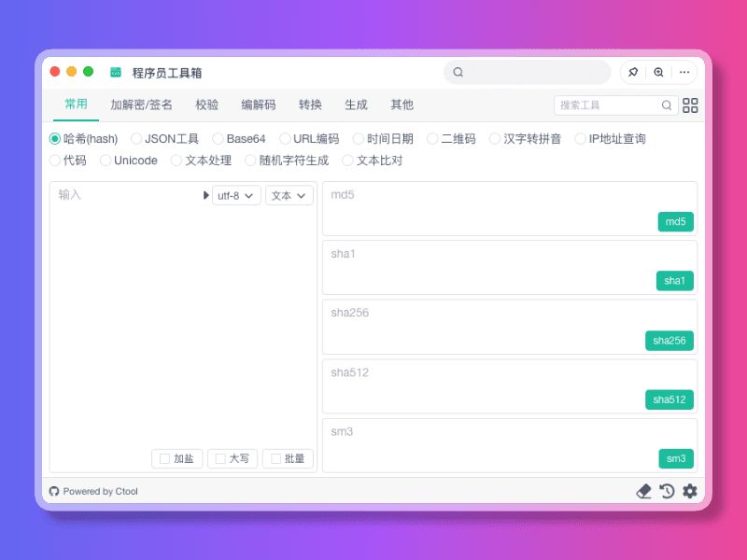Click the magnifier zoom icon in the titlebar

pyautogui.click(x=658, y=72)
